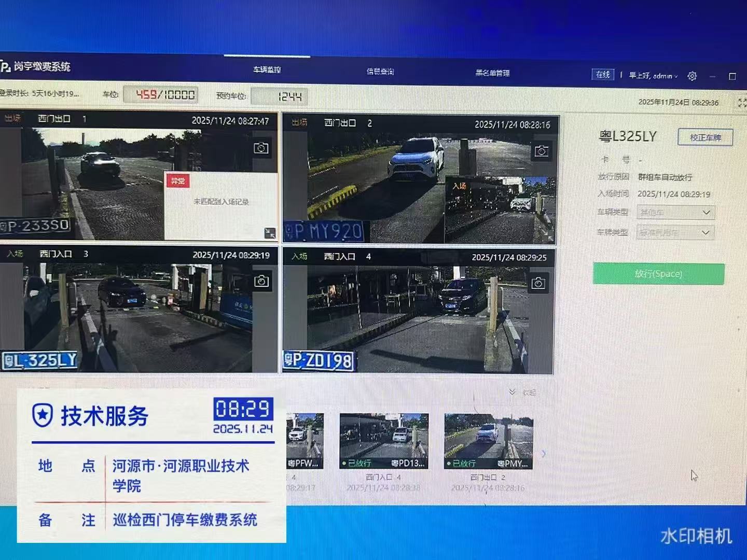Capture snapshot on 西门出口 2 camera

click(542, 151)
